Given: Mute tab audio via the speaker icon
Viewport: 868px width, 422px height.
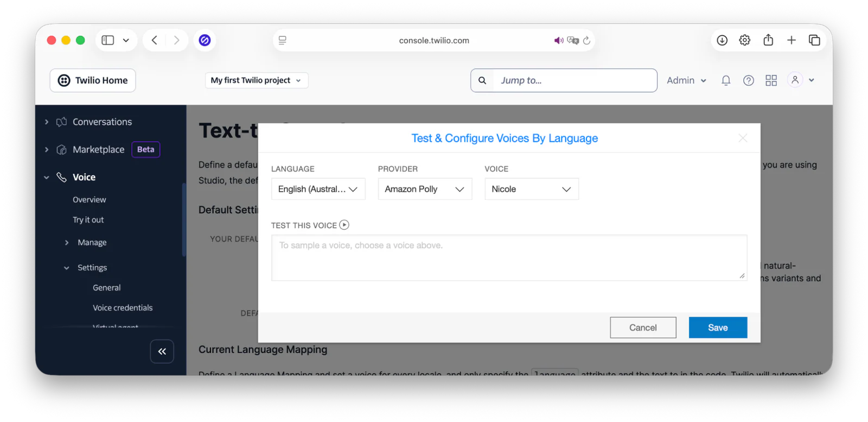Looking at the screenshot, I should tap(558, 40).
